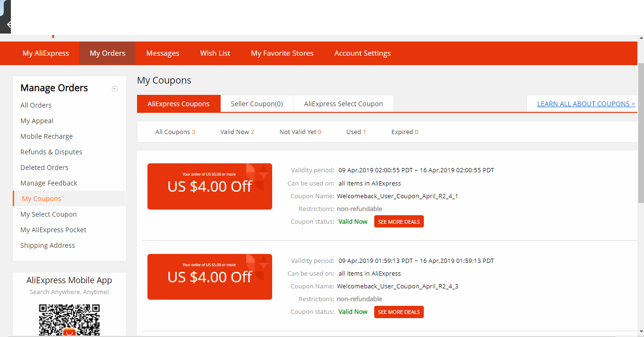Click the US $4.00 Off card for R2_4_3
Screen dimensions: 644x337
tap(210, 277)
